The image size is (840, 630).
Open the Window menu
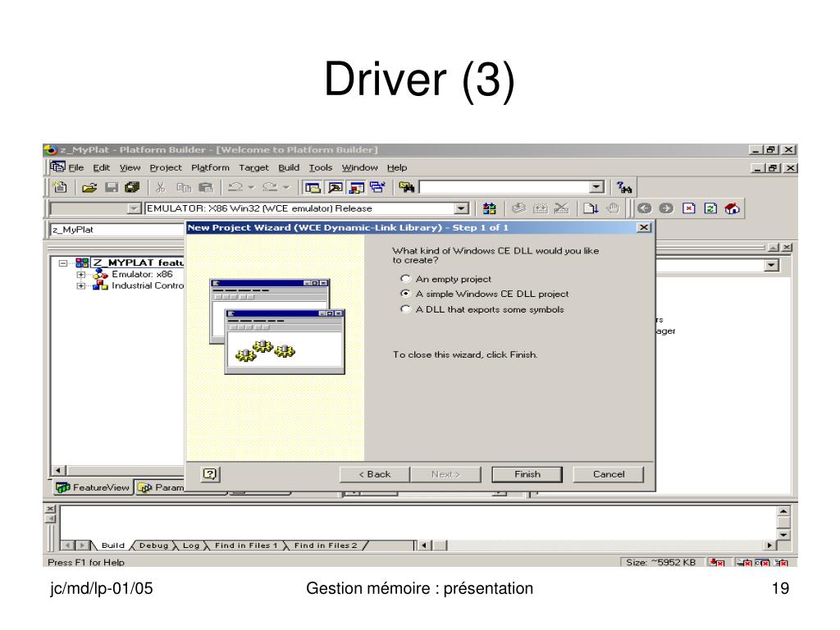[x=359, y=167]
